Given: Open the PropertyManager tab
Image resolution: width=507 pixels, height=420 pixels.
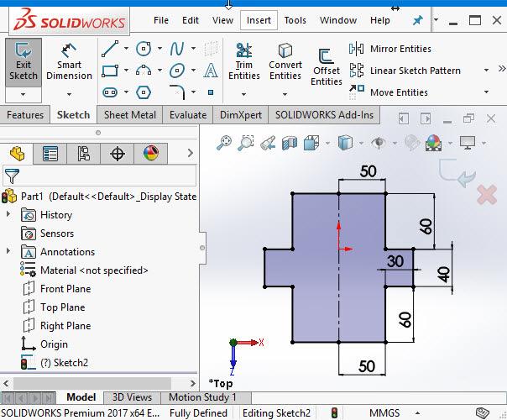Looking at the screenshot, I should [50, 154].
